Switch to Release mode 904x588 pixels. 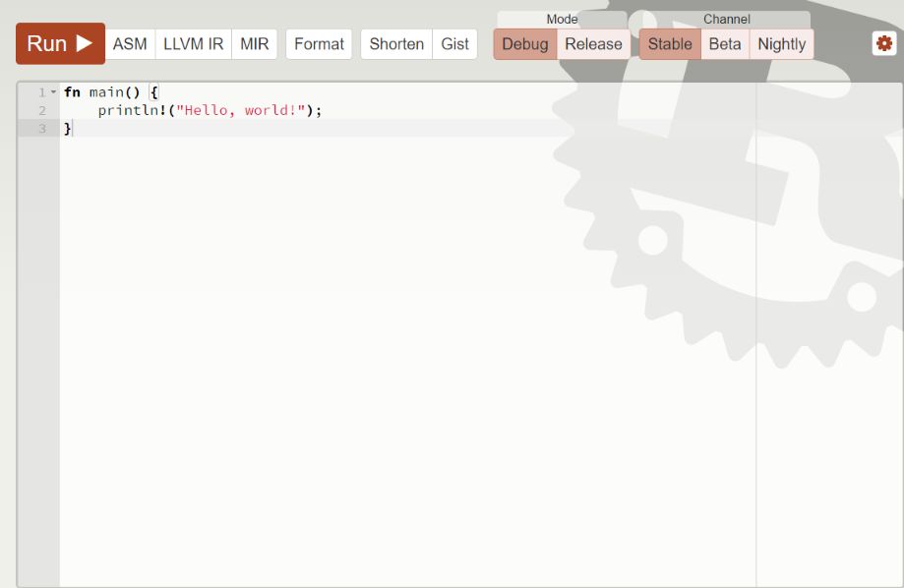pos(593,44)
